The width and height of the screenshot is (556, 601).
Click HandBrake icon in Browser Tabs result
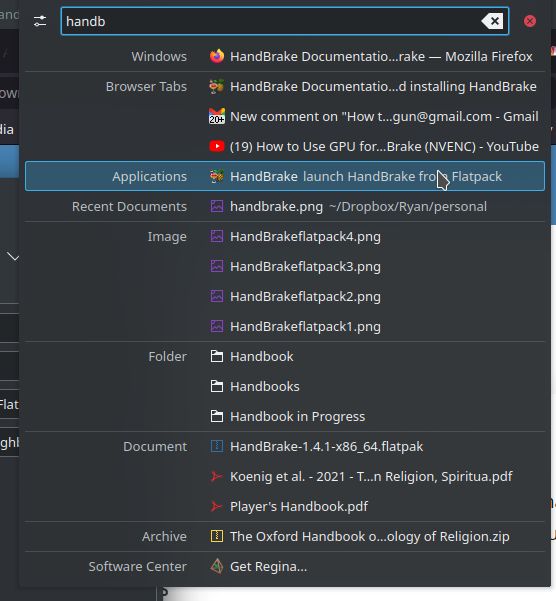click(x=217, y=87)
